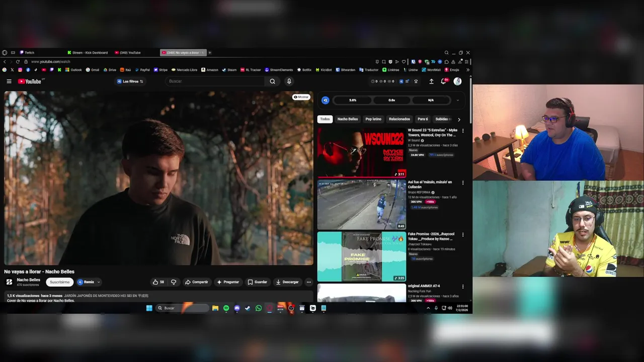
Task: Open the YouTube account avatar menu
Action: (457, 81)
